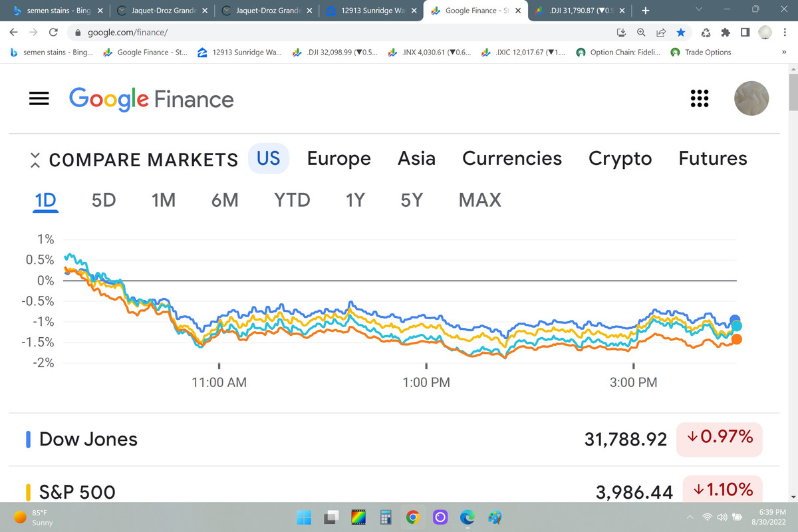Open the Calculator taskbar icon

coord(385,517)
